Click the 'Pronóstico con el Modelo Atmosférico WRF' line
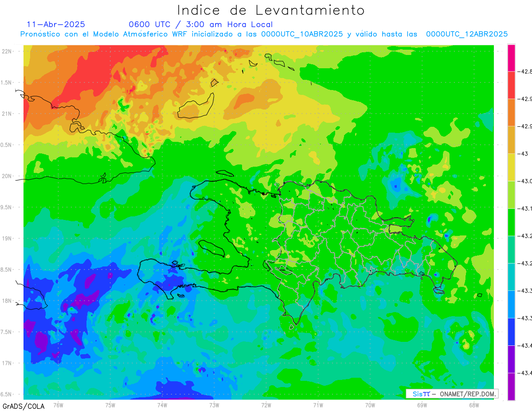The image size is (532, 411). point(264,34)
